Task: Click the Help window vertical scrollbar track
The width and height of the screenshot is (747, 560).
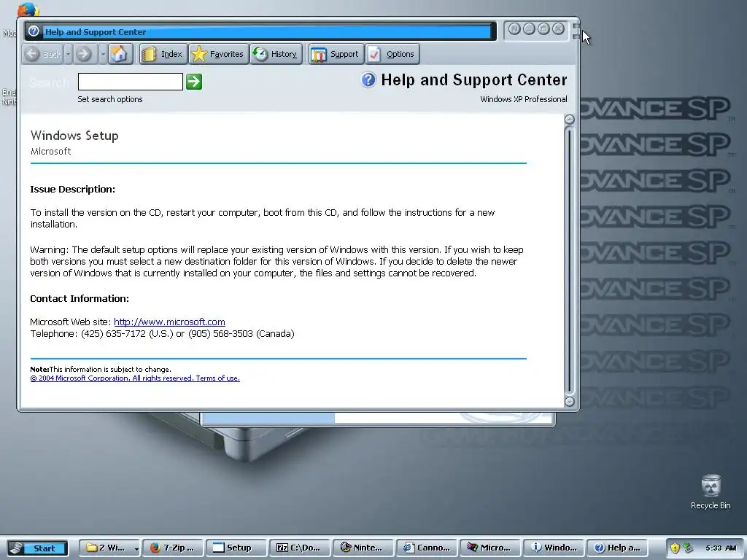Action: (569, 260)
